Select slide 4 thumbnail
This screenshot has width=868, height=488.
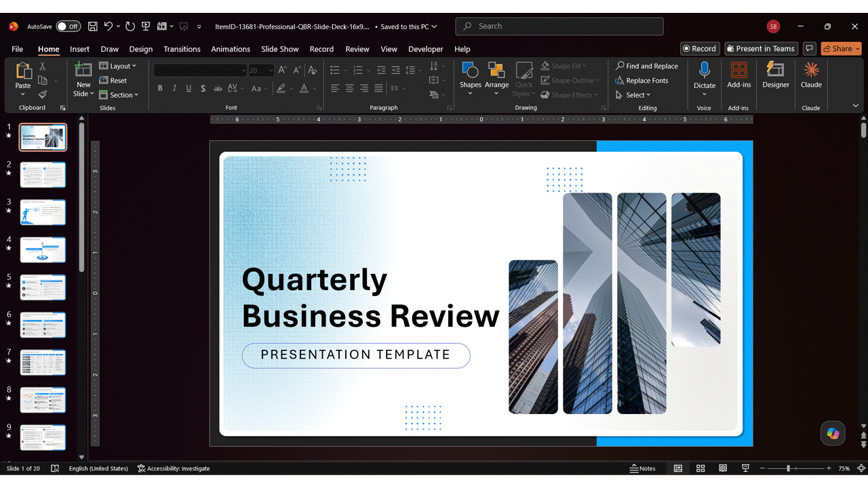(43, 249)
